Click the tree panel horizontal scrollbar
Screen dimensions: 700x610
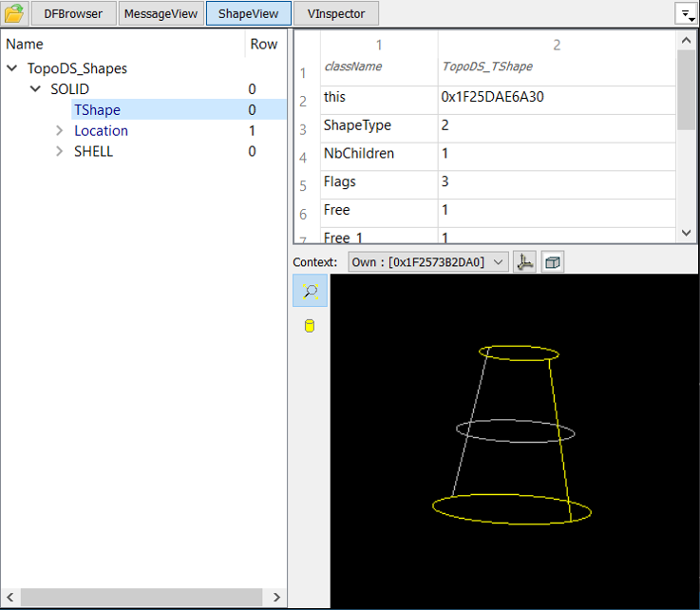click(142, 597)
